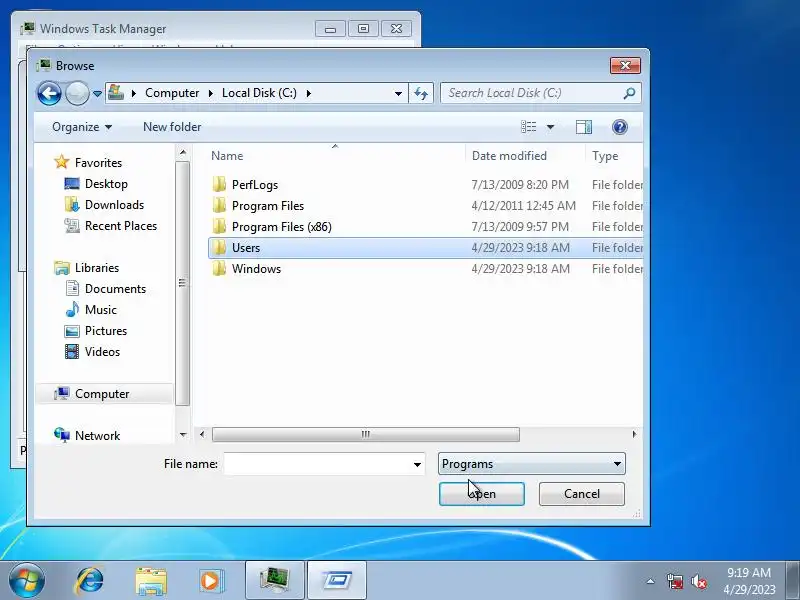Click into the File name text field

(x=317, y=464)
